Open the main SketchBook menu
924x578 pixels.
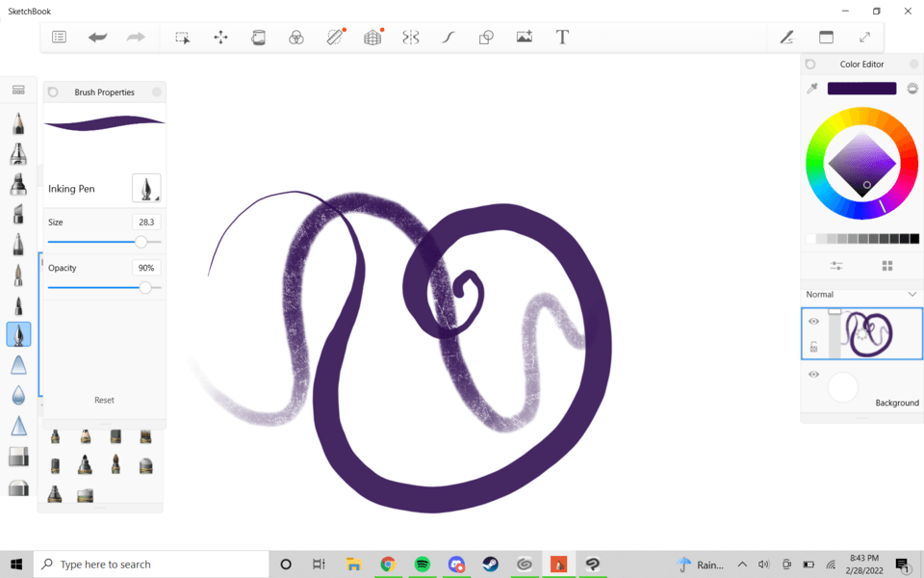[x=59, y=37]
